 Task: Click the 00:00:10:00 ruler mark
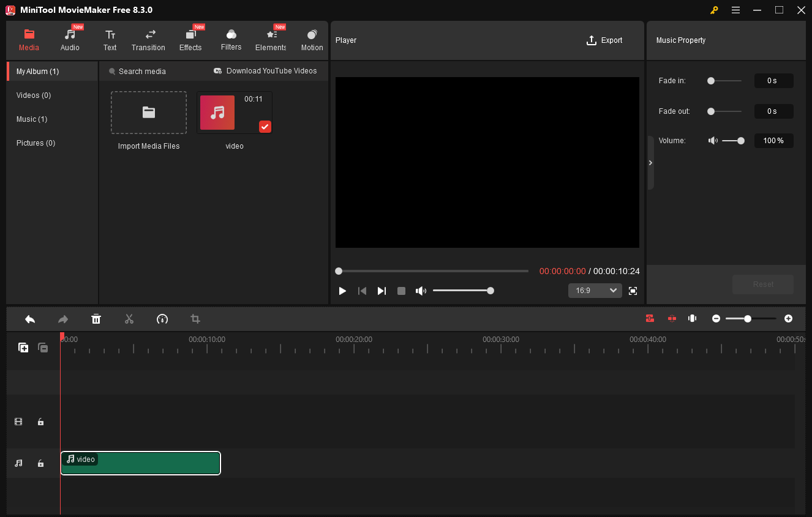tap(207, 339)
